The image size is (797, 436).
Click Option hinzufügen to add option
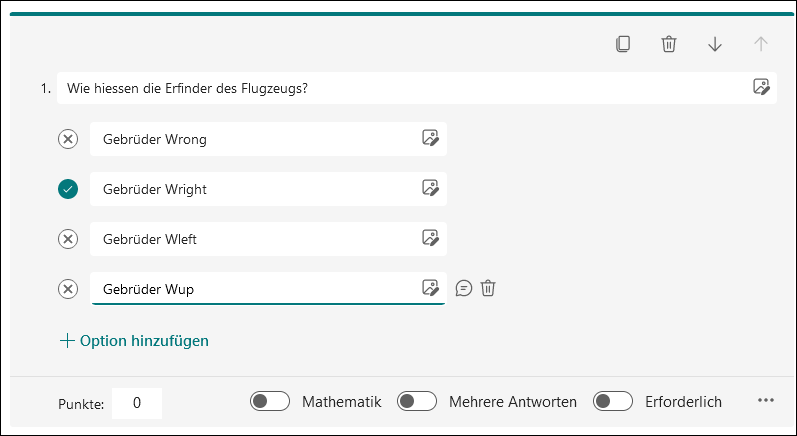(x=134, y=340)
